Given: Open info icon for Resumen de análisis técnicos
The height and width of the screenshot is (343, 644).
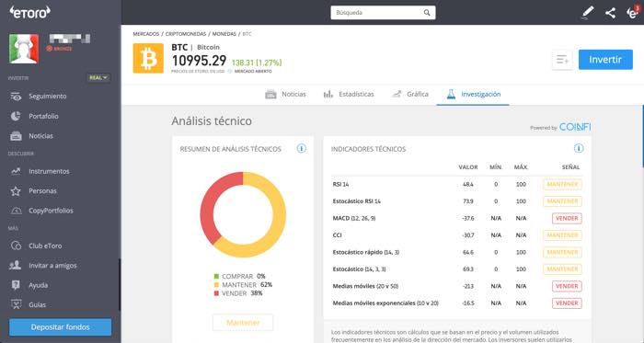Looking at the screenshot, I should point(302,149).
